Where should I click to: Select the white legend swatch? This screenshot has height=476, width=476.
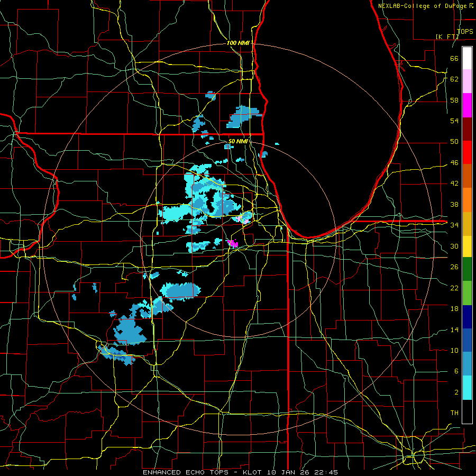(x=467, y=58)
